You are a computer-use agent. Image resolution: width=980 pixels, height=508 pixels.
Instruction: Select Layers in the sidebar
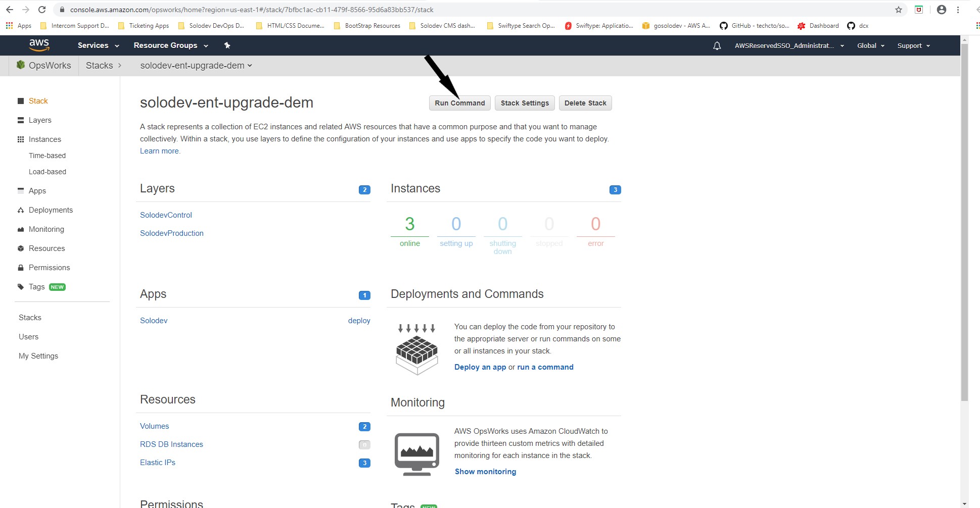tap(40, 120)
